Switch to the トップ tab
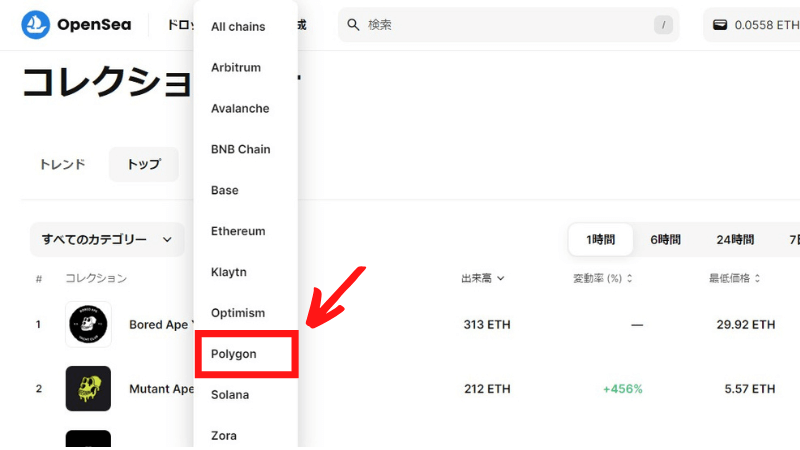This screenshot has width=800, height=450. [x=144, y=164]
